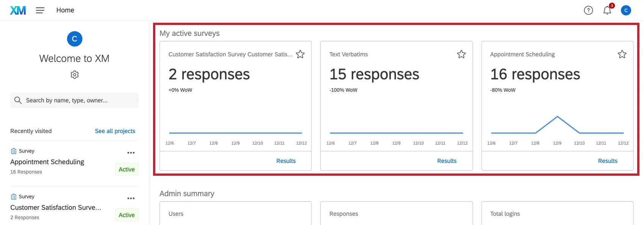The width and height of the screenshot is (644, 225).
Task: Open the account avatar in top bar
Action: [x=626, y=10]
